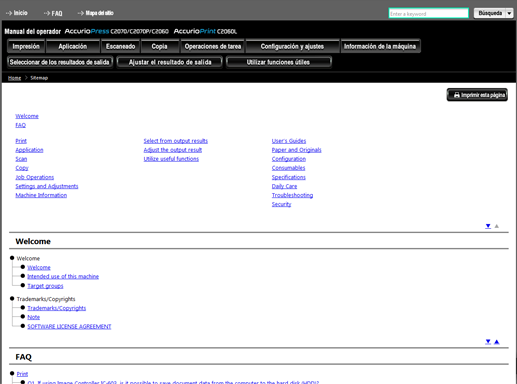Open Print link under FAQ section
The image size is (517, 384).
tap(22, 374)
